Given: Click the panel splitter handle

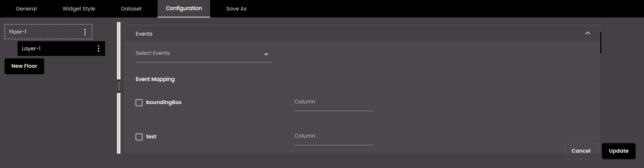Looking at the screenshot, I should coord(119,86).
